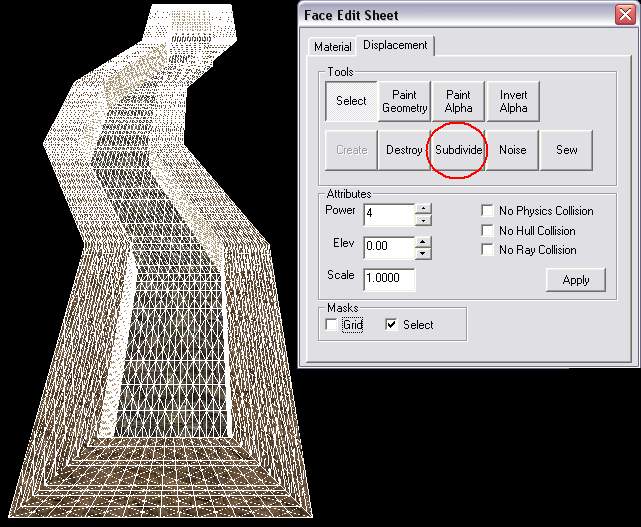Activate the Paint Geometry tool
641x527 pixels.
(405, 101)
